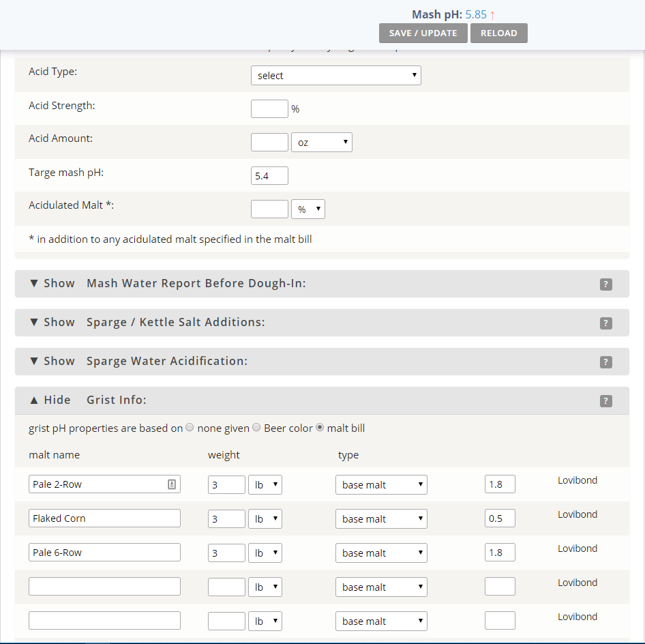Open Acid Amount oz unit dropdown
This screenshot has height=644, width=645.
[x=321, y=143]
